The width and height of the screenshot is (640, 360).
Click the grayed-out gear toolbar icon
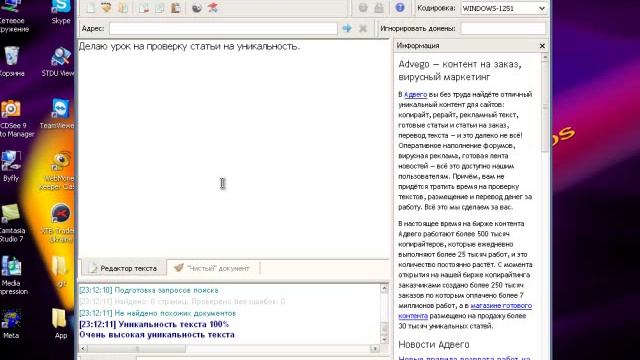click(363, 8)
